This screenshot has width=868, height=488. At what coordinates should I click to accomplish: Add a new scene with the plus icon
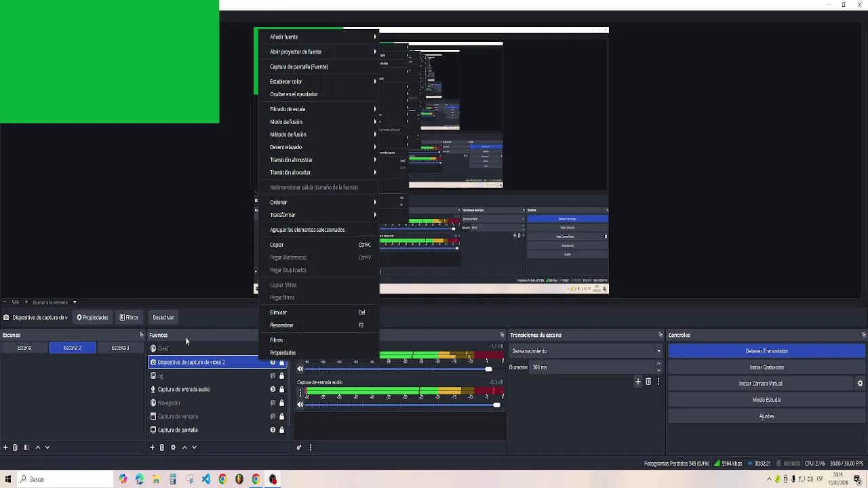point(5,447)
